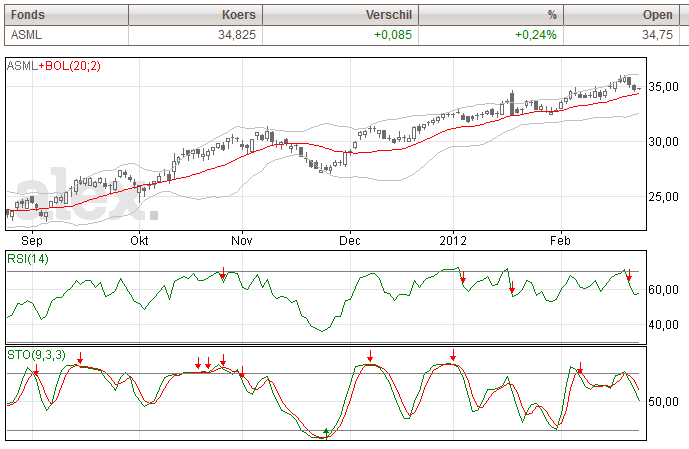This screenshot has width=689, height=449.
Task: Click the RSI(14) indicator label
Action: pyautogui.click(x=28, y=259)
